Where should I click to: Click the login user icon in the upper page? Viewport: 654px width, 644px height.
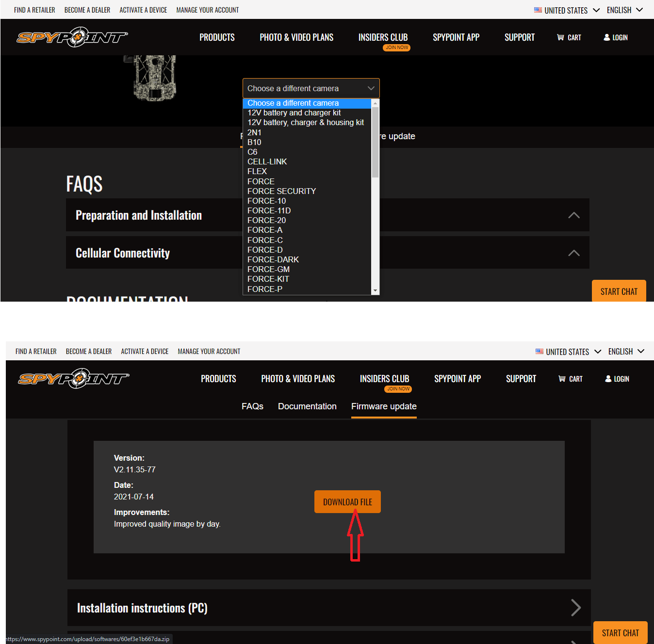point(606,37)
